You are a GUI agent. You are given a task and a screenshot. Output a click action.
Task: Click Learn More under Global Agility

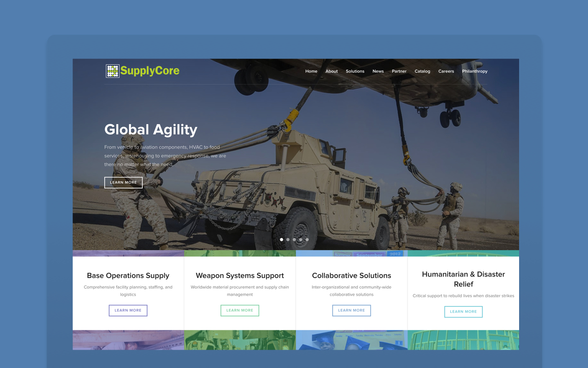(x=123, y=183)
